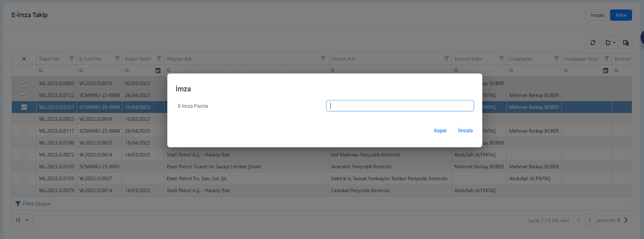Filter icon in Rapor No header
The height and width of the screenshot is (239, 644).
coord(72,58)
